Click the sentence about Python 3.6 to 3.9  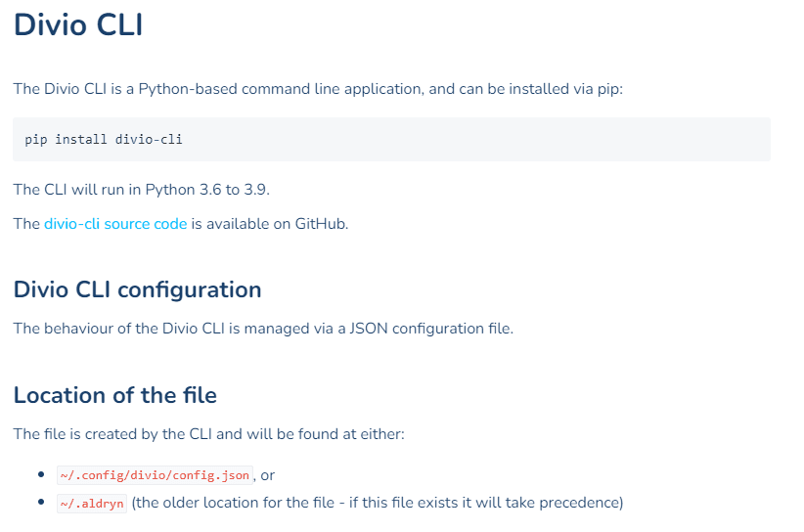141,190
